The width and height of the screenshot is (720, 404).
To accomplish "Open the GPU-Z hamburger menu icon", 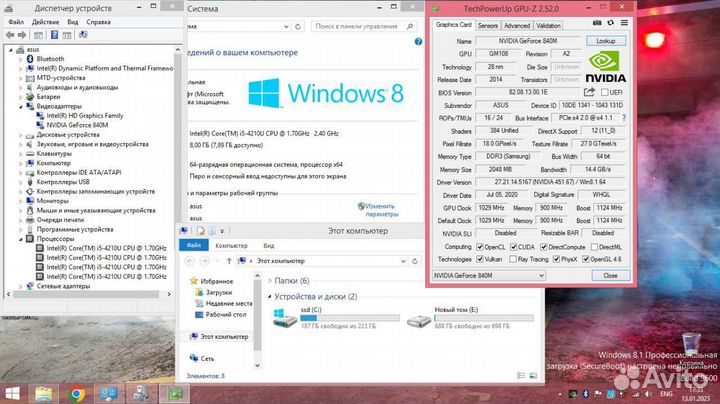I will (x=624, y=22).
